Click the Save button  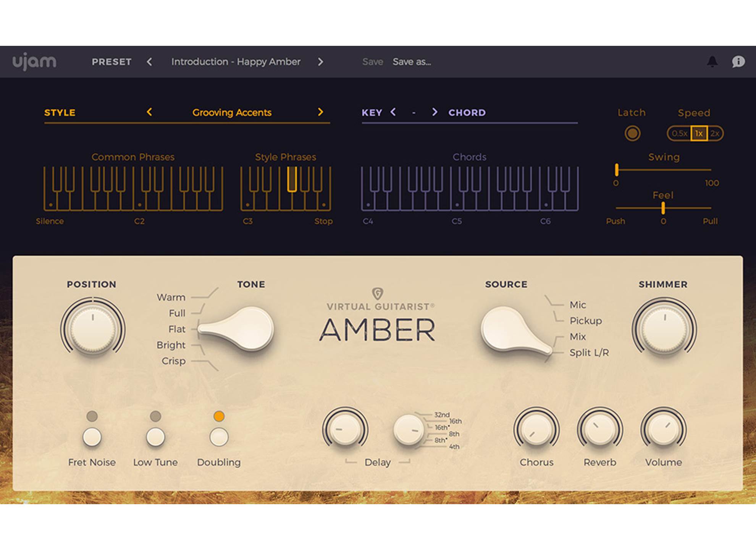373,61
